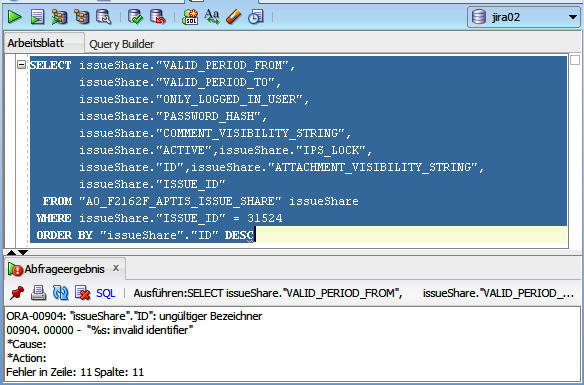584x385 pixels.
Task: Close the Abfrageergebnis tab
Action: (116, 268)
